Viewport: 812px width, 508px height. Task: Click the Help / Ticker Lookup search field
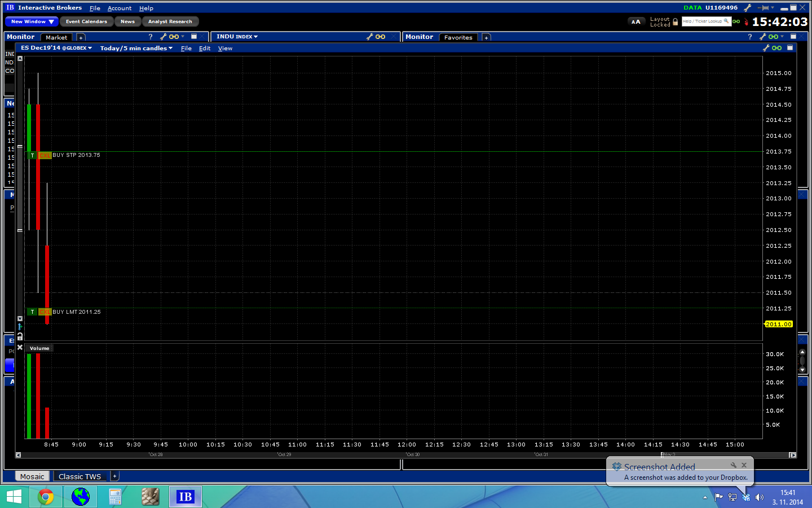point(702,21)
